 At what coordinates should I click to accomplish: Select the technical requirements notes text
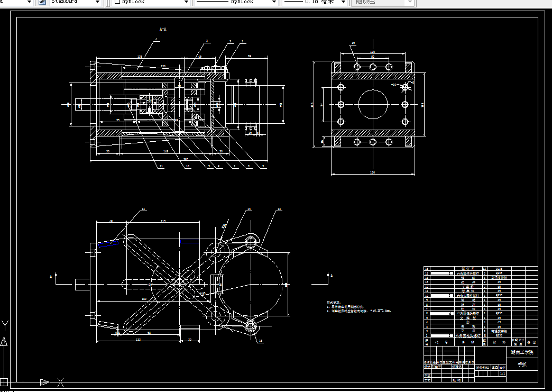pos(358,307)
